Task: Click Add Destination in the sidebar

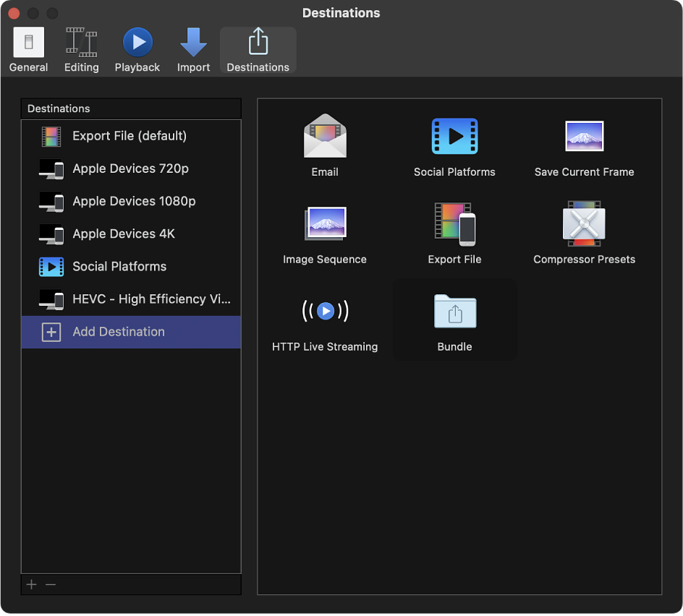Action: tap(118, 331)
